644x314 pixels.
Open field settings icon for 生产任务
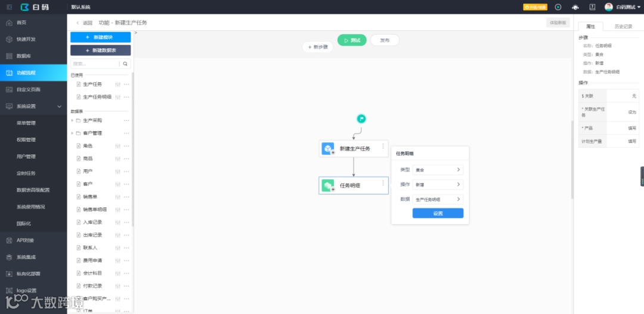tap(118, 85)
